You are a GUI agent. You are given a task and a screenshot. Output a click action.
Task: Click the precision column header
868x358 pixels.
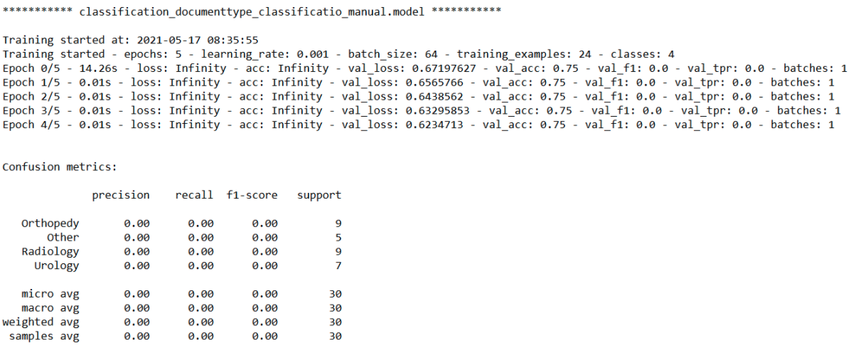[x=121, y=195]
